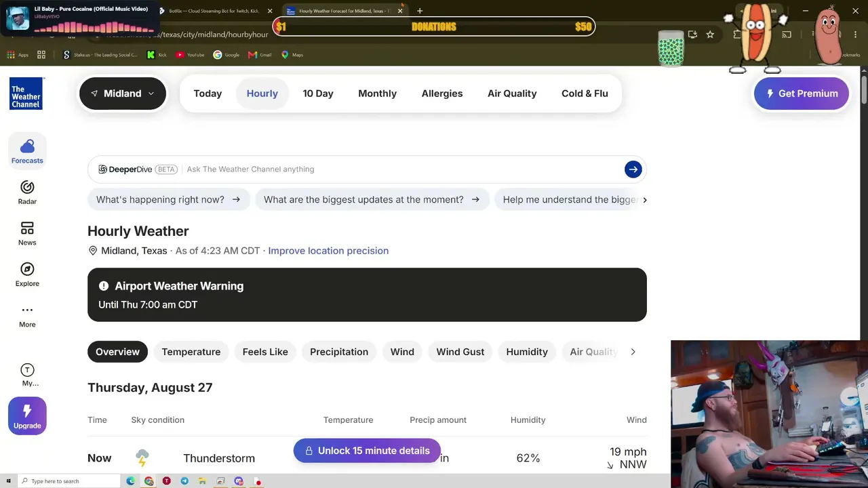
Task: Open the Radar sidebar section
Action: [x=27, y=192]
